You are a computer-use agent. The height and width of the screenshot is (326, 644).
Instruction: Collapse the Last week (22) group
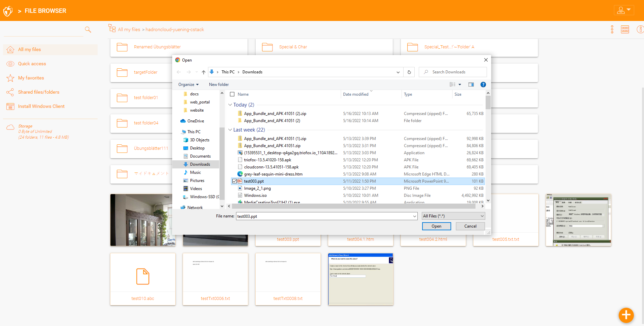coord(230,130)
